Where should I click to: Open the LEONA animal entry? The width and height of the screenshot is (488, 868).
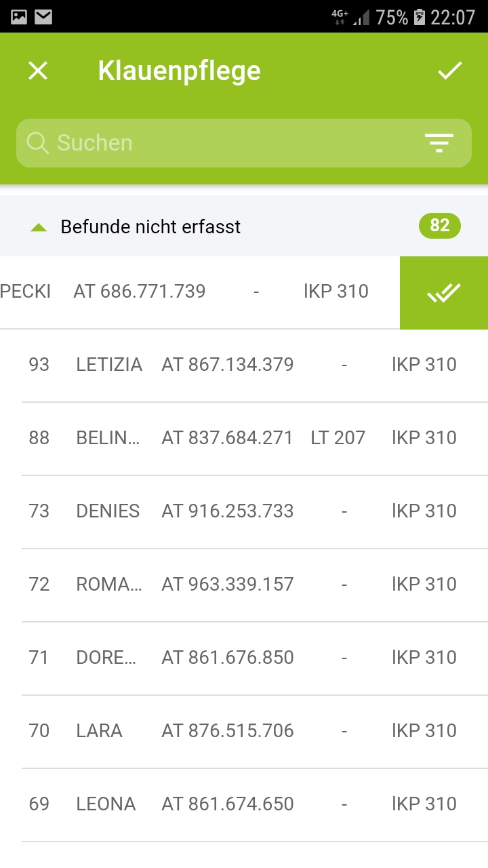point(106,804)
